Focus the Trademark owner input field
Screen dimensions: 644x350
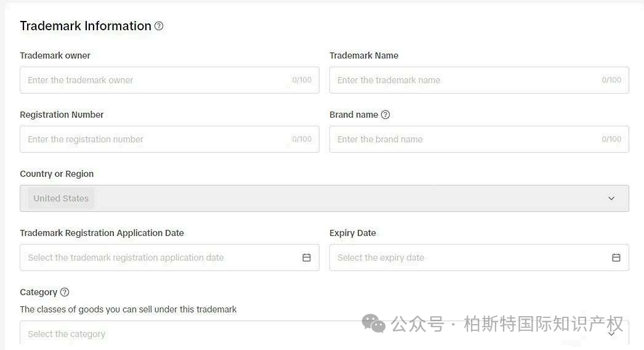coord(169,79)
